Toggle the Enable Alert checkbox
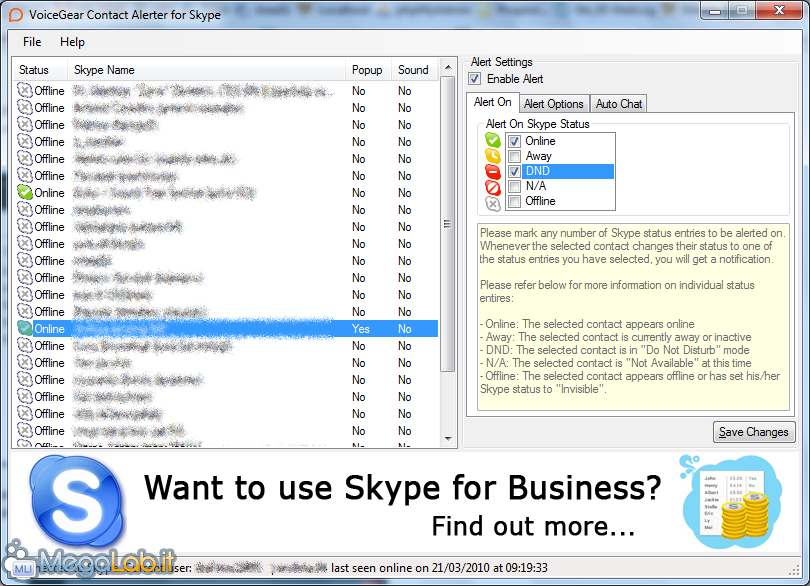810x586 pixels. (474, 79)
